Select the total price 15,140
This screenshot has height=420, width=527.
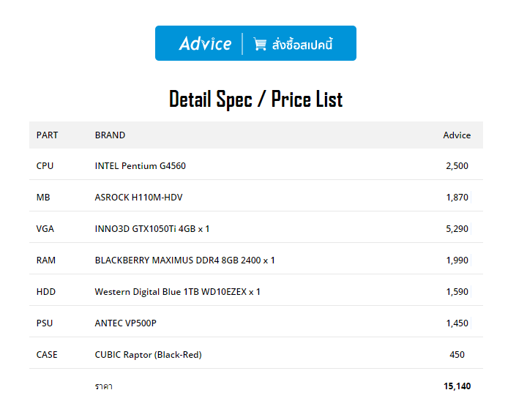coord(457,386)
